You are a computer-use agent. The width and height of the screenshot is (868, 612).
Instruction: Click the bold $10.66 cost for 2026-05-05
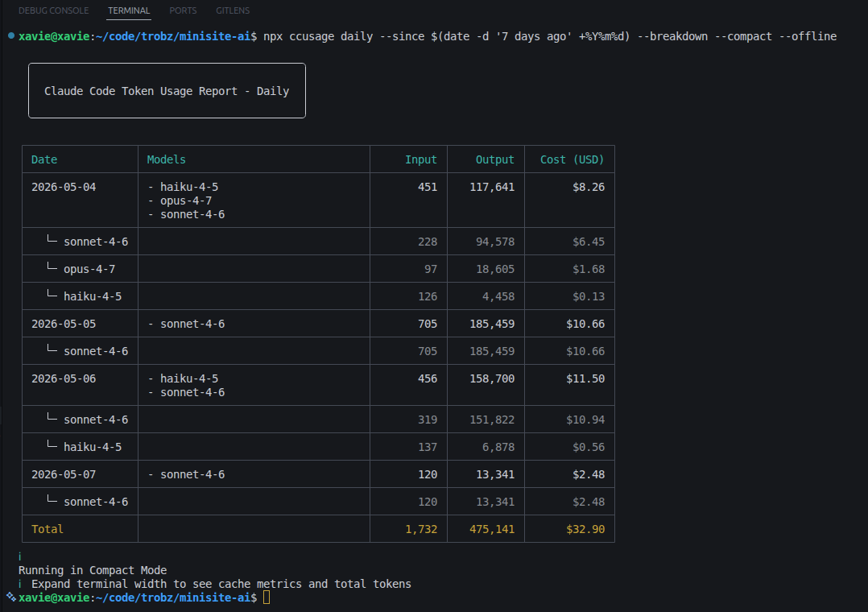click(x=585, y=324)
